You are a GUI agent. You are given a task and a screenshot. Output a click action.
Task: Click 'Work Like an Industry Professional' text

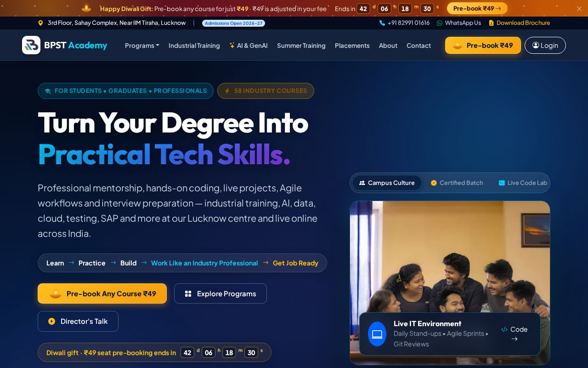[204, 263]
